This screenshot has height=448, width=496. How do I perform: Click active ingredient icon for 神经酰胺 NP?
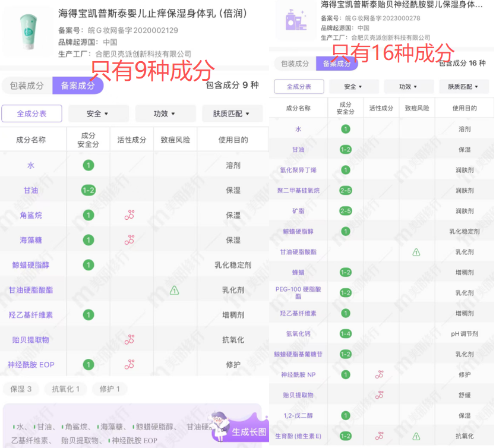point(379,374)
